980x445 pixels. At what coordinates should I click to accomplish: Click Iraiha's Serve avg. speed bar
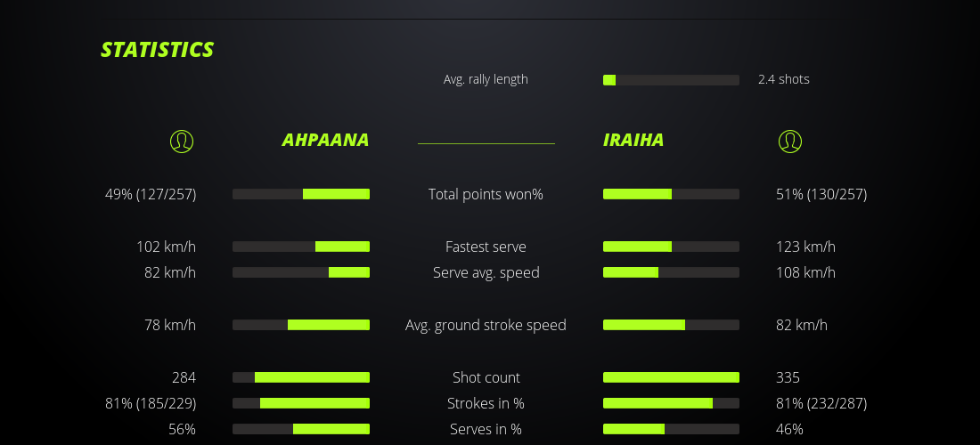671,272
